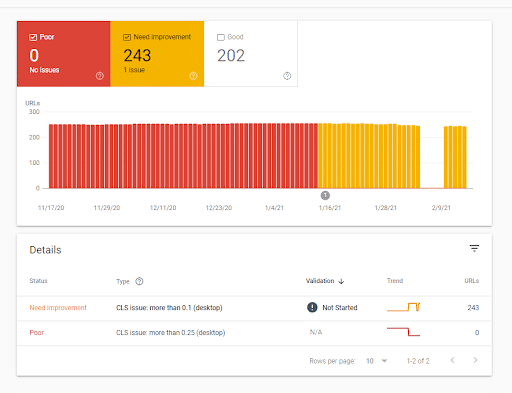Click help icon beside Type column
The height and width of the screenshot is (393, 512).
139,281
